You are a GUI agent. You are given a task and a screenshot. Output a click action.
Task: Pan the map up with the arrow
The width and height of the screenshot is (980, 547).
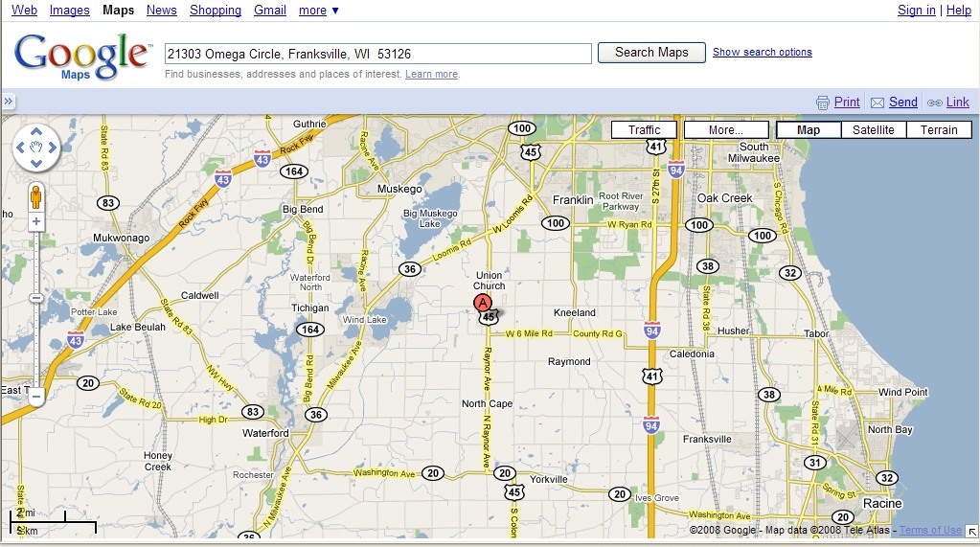point(36,132)
